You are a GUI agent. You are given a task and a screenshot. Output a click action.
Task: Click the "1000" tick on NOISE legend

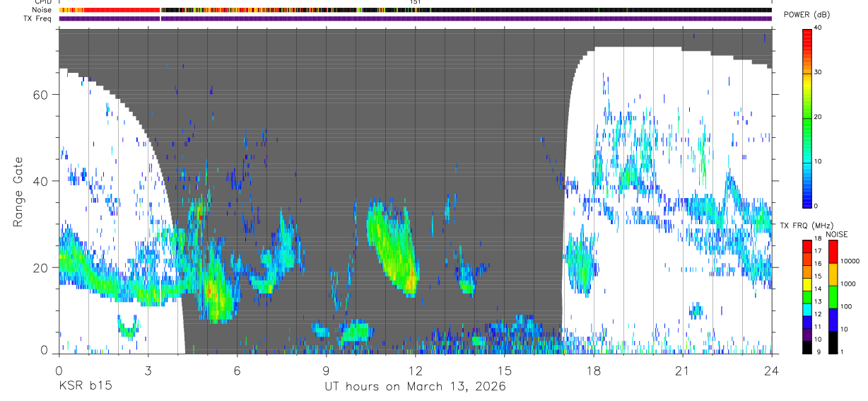pyautogui.click(x=848, y=284)
